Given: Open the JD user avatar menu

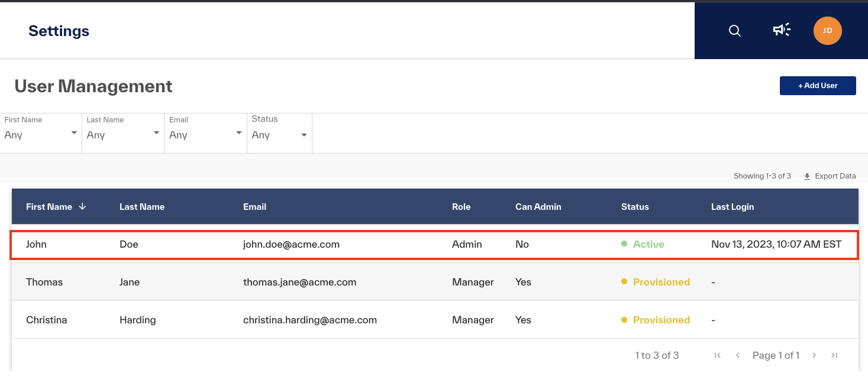Looking at the screenshot, I should pyautogui.click(x=828, y=31).
